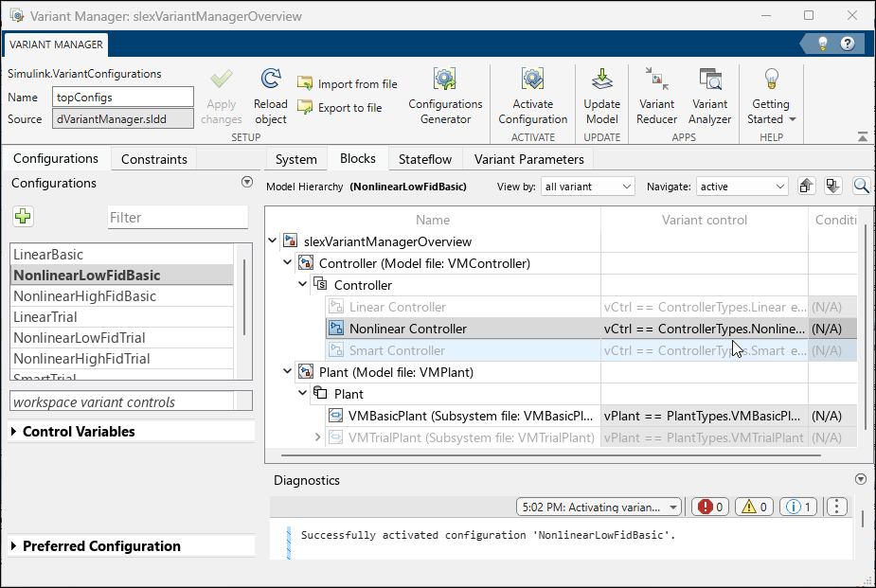The image size is (876, 588).
Task: Click the question mark help icon
Action: [x=848, y=44]
